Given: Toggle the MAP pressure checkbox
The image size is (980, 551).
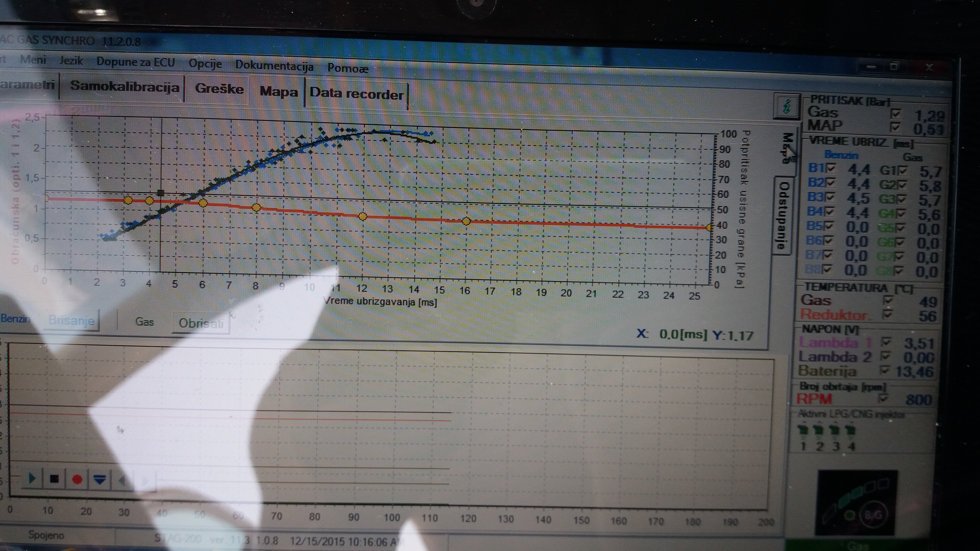Looking at the screenshot, I should (x=895, y=127).
